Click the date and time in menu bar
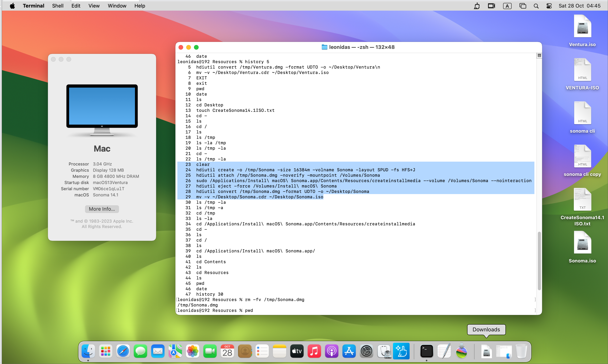Image resolution: width=608 pixels, height=364 pixels. tap(580, 6)
